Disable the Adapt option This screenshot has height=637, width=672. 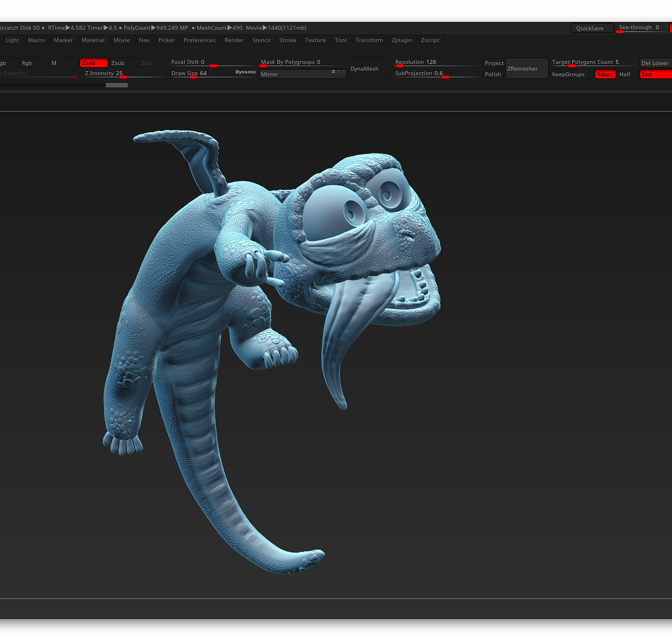[x=605, y=75]
